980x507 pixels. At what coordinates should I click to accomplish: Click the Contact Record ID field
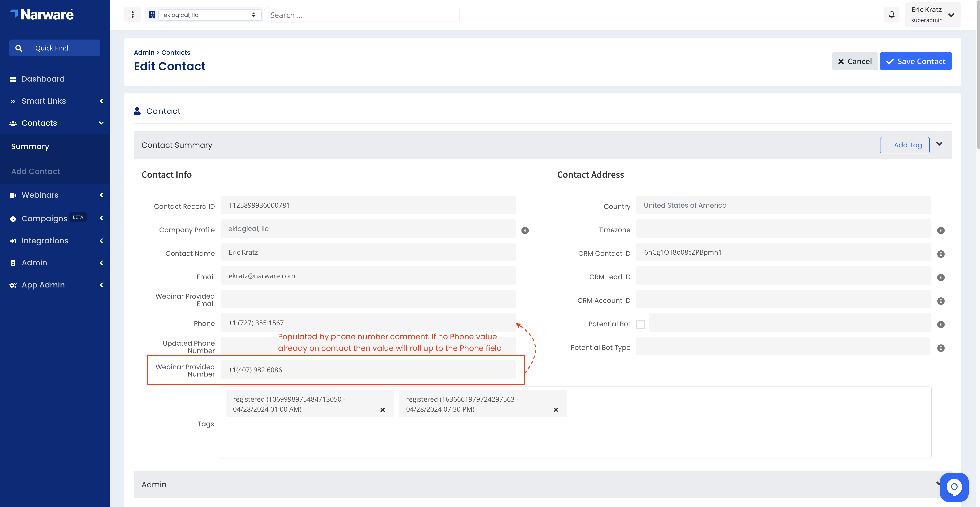368,205
